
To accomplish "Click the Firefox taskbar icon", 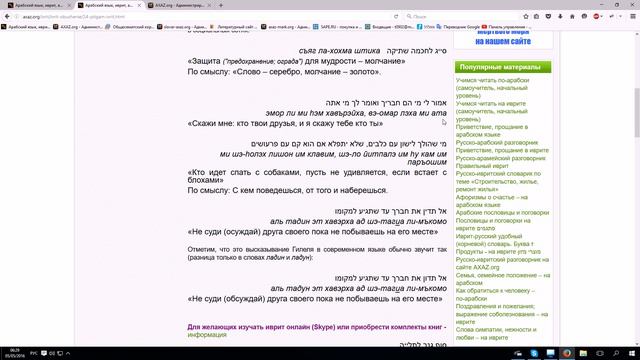I will [x=567, y=353].
